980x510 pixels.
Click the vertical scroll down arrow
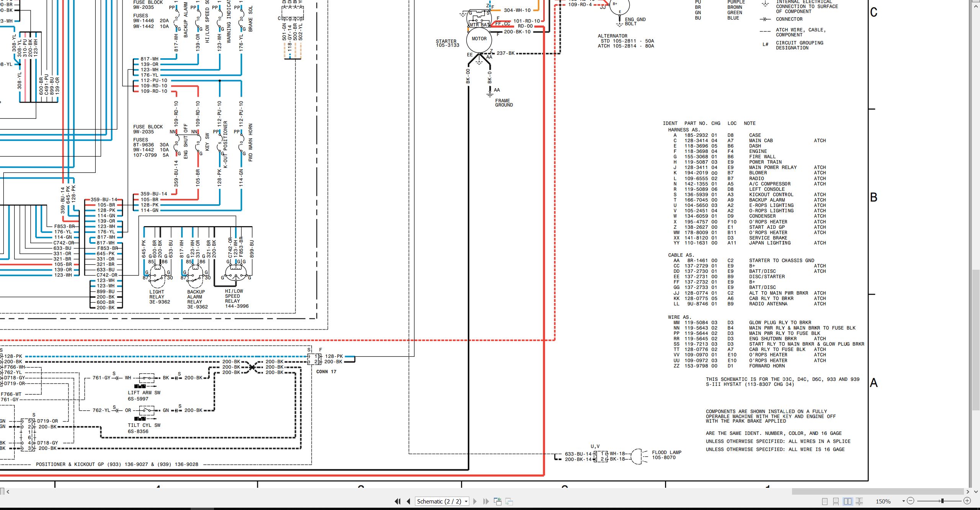(976, 492)
